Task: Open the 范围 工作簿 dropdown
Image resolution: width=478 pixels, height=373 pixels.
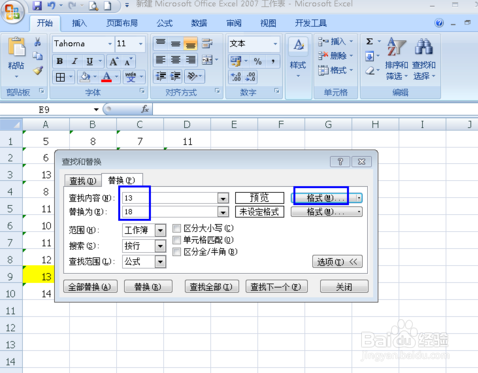Action: tap(160, 230)
